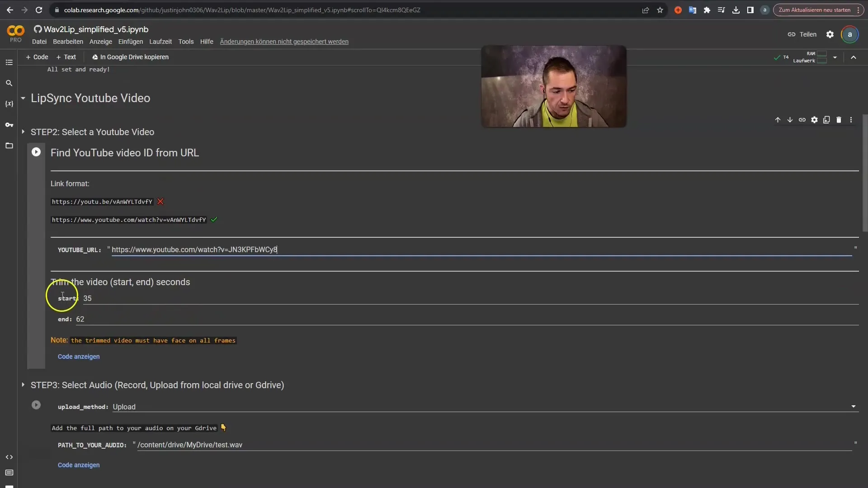This screenshot has width=868, height=488.
Task: Open the Chrome three-dot menu
Action: pos(858,10)
